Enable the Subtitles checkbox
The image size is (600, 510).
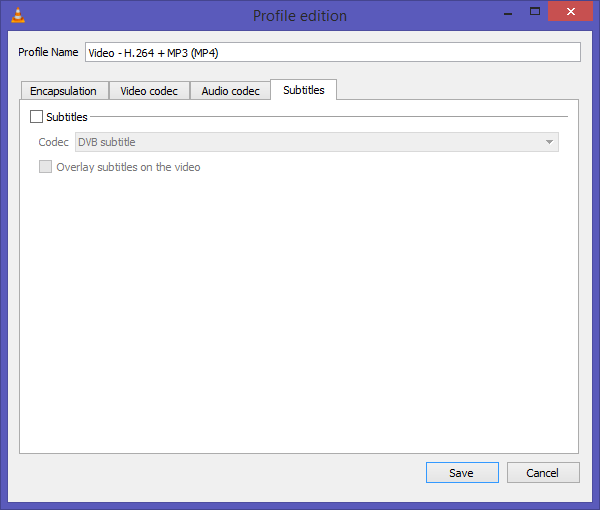point(36,117)
